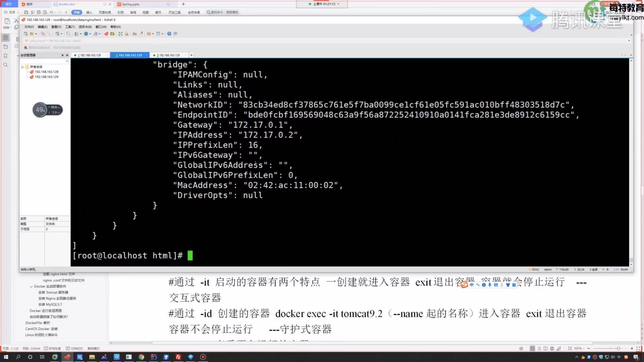Open the folder icon dropdown arrow in toolbar
The width and height of the screenshot is (644, 362).
[36, 34]
